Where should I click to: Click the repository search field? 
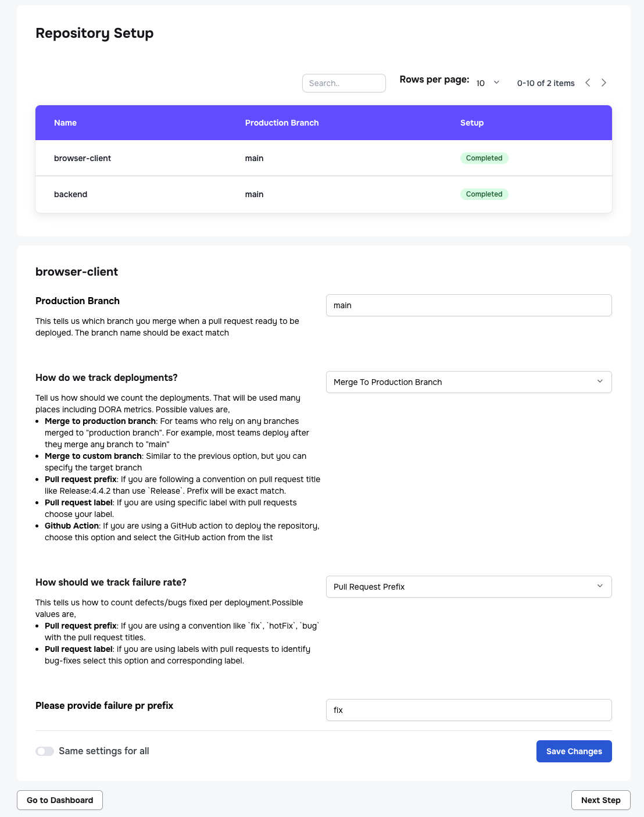[344, 83]
